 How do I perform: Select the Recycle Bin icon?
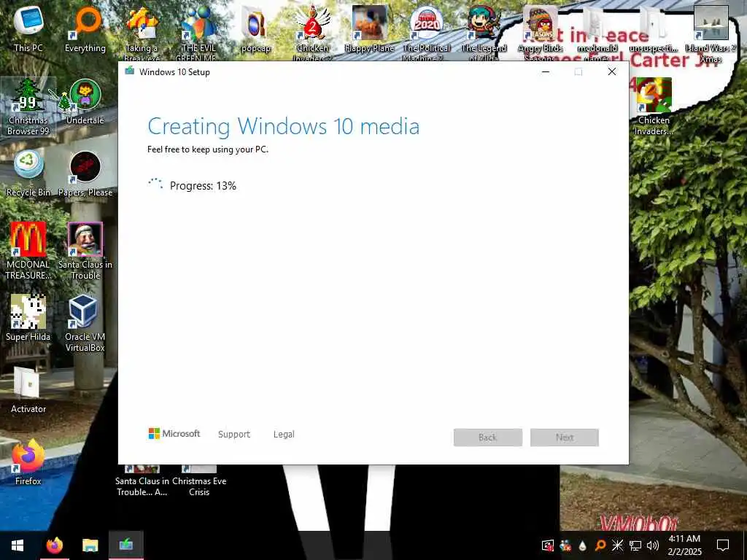pos(28,174)
